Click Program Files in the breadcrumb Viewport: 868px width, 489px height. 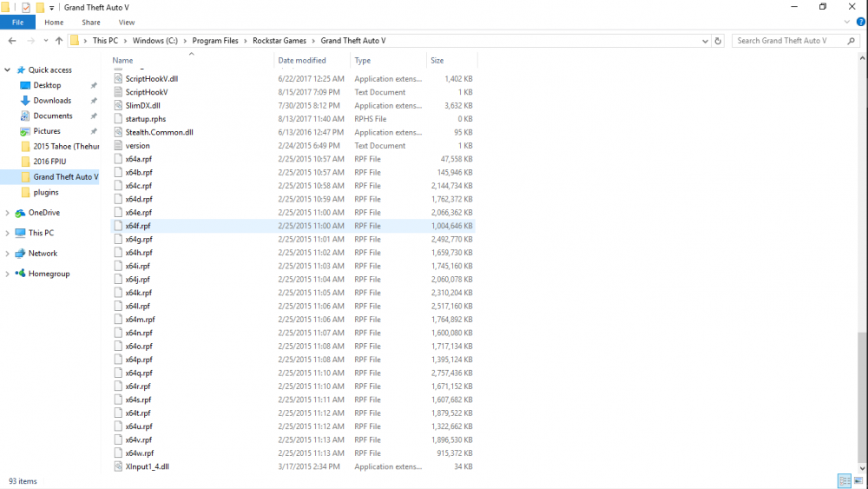(x=215, y=41)
